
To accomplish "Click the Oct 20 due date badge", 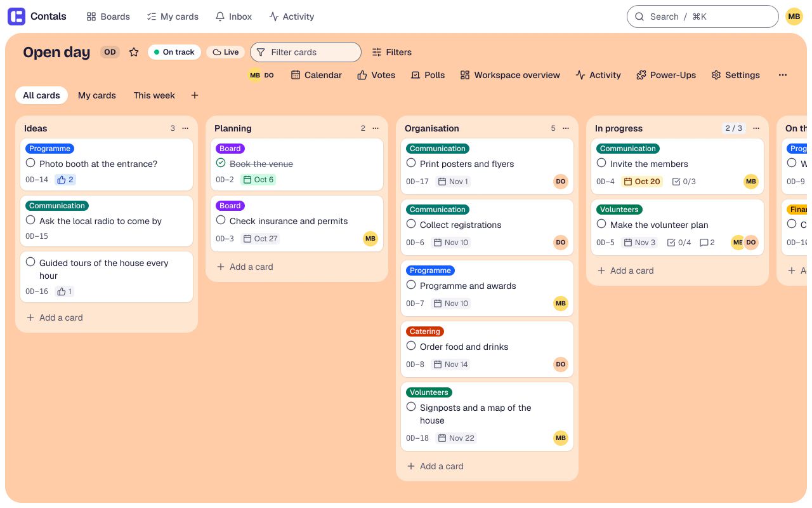I will click(x=642, y=182).
